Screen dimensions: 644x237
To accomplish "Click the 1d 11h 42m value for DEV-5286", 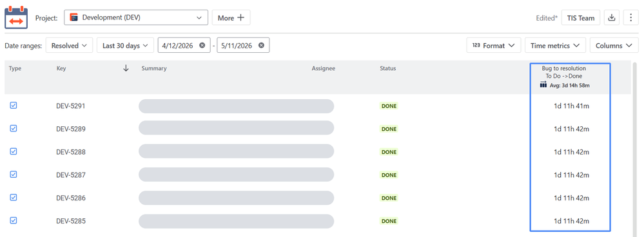I will pos(571,198).
